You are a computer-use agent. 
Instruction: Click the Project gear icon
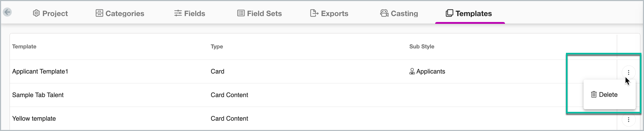click(x=36, y=13)
